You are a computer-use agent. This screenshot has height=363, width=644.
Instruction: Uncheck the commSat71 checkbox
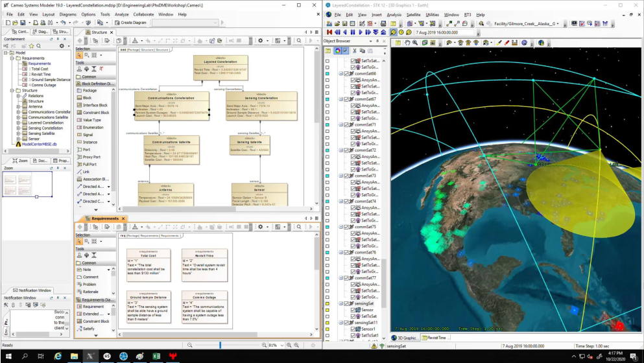[346, 124]
